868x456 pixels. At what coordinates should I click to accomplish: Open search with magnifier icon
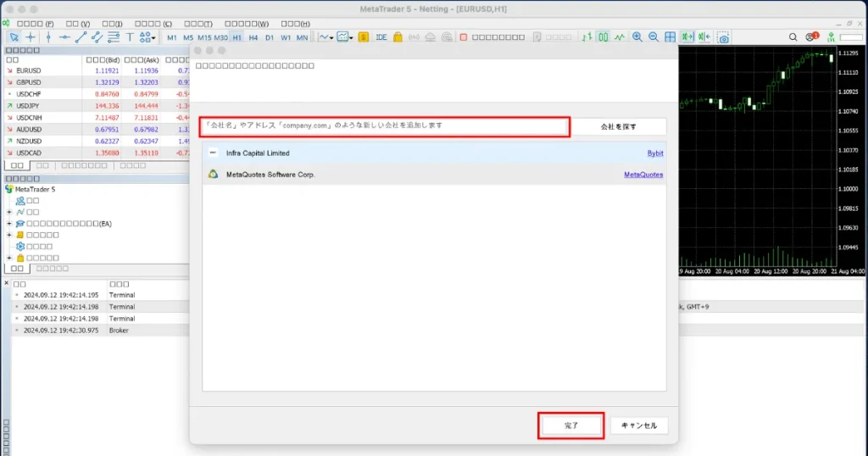pyautogui.click(x=793, y=37)
